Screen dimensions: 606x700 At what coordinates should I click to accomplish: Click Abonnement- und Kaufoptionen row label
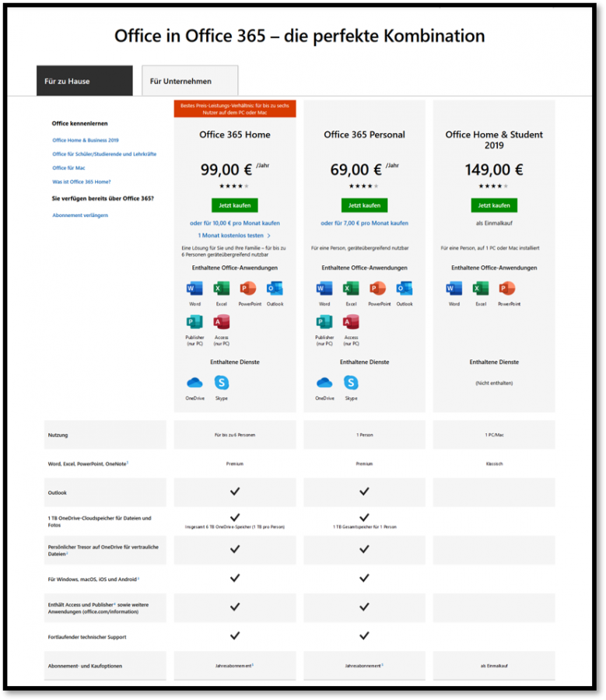pos(85,666)
